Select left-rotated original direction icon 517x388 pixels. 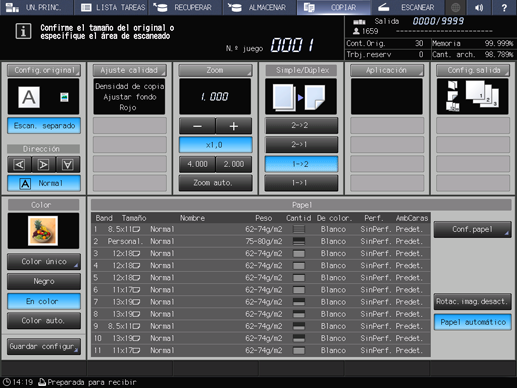pyautogui.click(x=19, y=164)
